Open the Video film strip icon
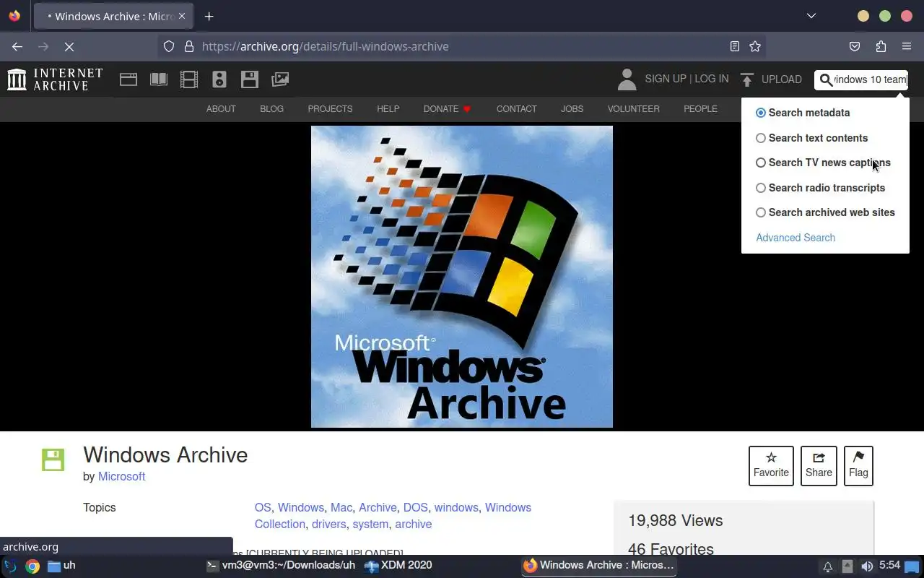The height and width of the screenshot is (578, 924). [189, 79]
